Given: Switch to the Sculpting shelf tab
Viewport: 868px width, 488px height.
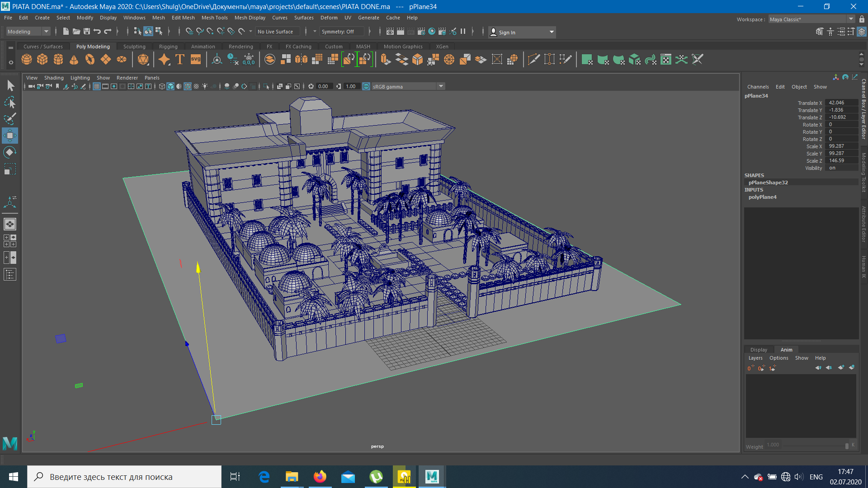Looking at the screenshot, I should [x=134, y=47].
